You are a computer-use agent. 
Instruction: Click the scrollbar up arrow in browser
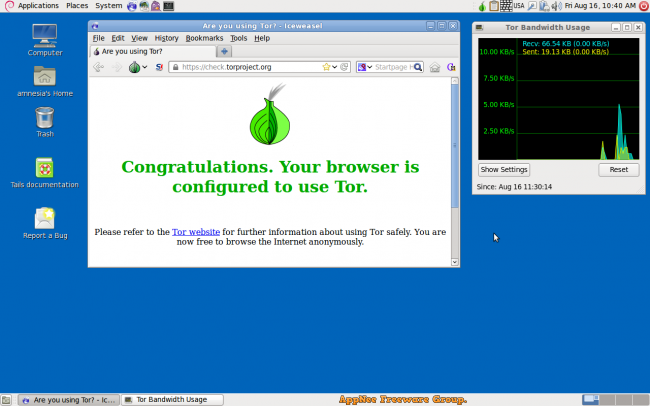pyautogui.click(x=455, y=81)
